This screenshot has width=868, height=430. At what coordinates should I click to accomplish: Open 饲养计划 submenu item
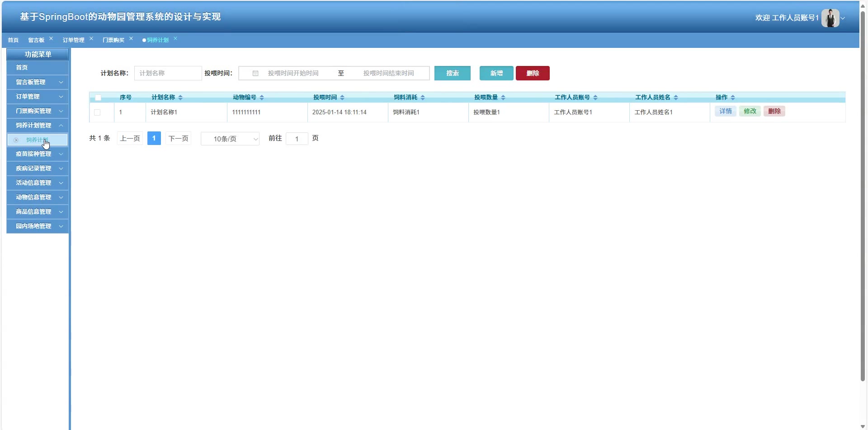click(x=38, y=140)
